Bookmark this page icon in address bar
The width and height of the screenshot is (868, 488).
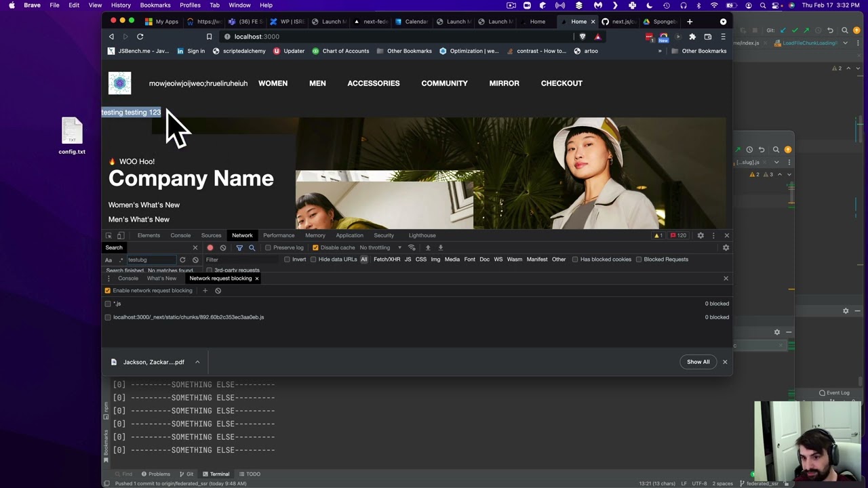pos(209,37)
